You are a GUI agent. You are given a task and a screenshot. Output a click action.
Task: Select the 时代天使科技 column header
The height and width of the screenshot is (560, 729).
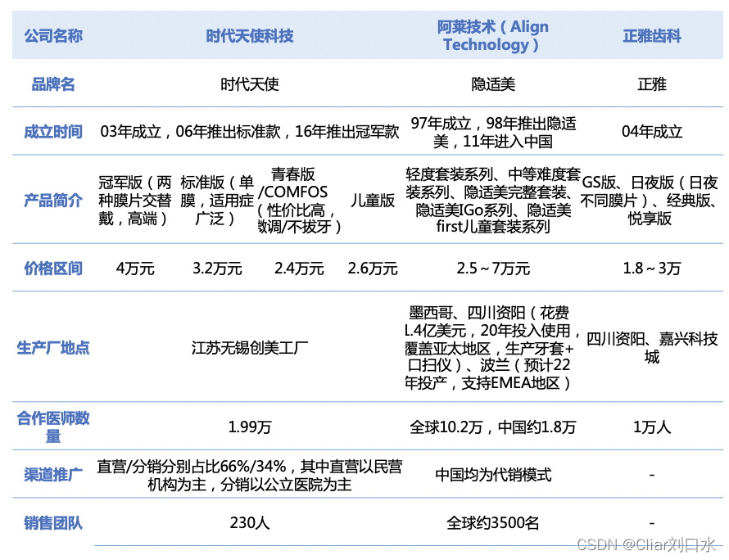tap(250, 36)
